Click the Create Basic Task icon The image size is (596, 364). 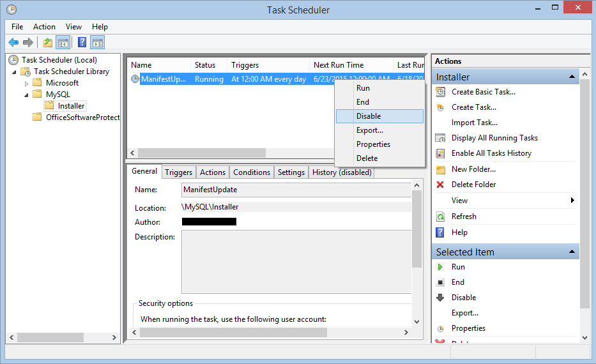click(x=440, y=92)
